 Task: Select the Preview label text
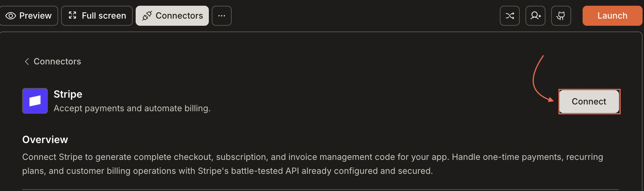point(35,16)
